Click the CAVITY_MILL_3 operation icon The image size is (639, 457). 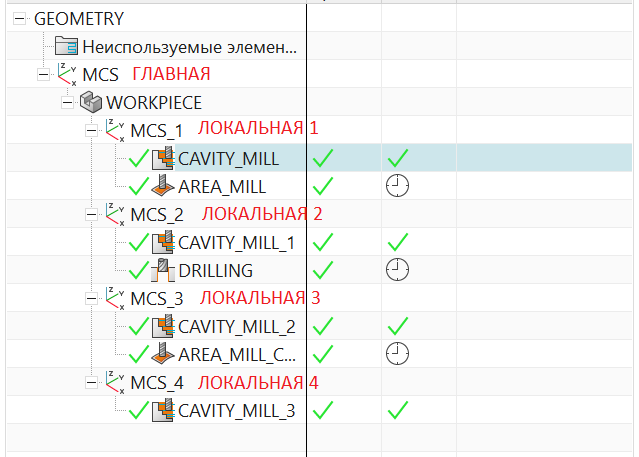coord(163,410)
